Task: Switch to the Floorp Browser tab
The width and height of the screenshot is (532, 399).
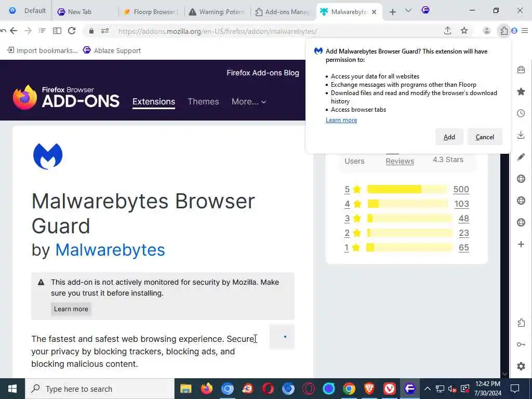Action: tap(151, 12)
